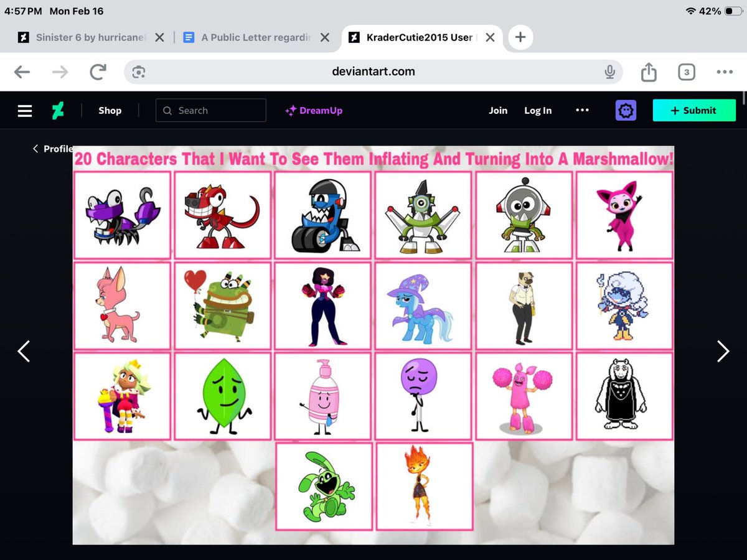
Task: Click the blue pony with wizard hat
Action: click(x=424, y=306)
